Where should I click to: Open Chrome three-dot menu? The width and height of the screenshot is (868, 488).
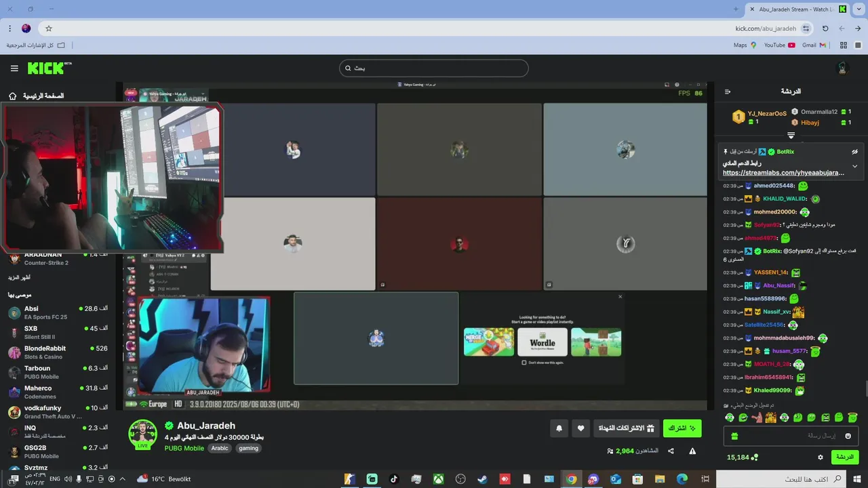coord(9,28)
